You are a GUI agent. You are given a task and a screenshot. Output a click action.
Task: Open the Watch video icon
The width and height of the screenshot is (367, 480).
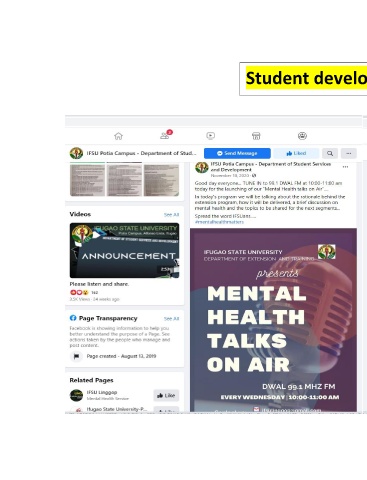[211, 136]
